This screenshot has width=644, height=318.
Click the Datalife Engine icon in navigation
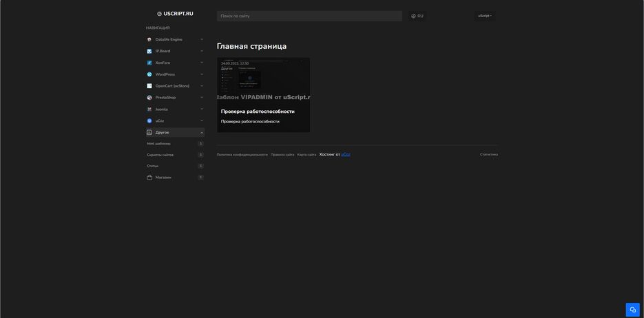click(x=149, y=39)
